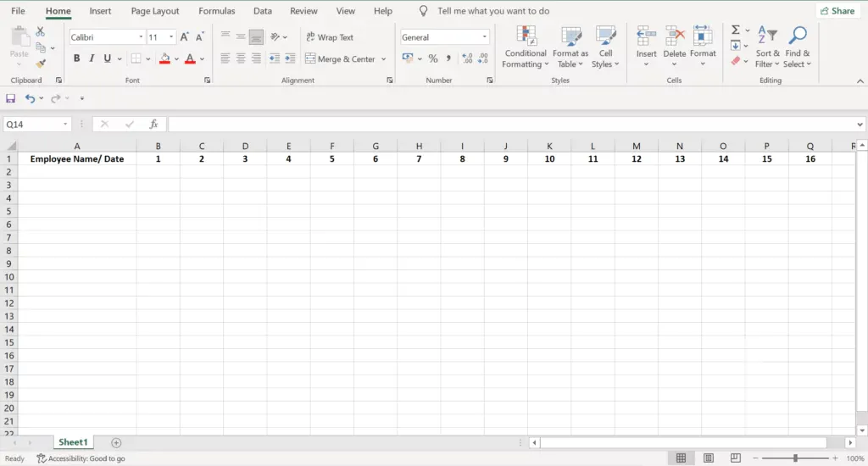Click the Copy icon in Clipboard
The width and height of the screenshot is (868, 466).
[x=41, y=47]
